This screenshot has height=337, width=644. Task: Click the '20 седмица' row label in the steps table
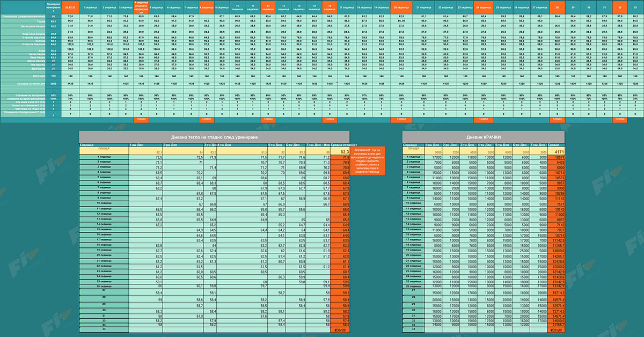pyautogui.click(x=413, y=255)
